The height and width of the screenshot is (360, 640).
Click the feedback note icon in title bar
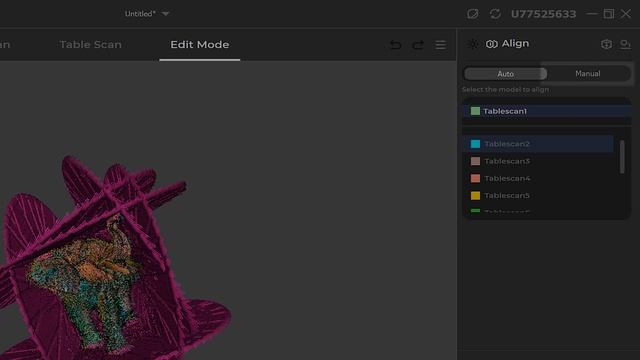[x=473, y=14]
